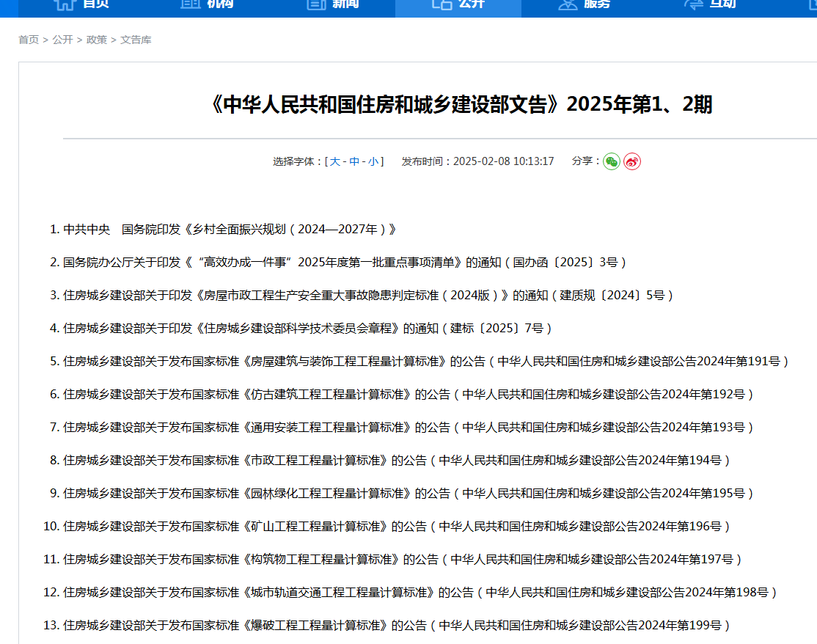817x644 pixels.
Task: Open item 8 市政工程 announcement
Action: coord(397,461)
